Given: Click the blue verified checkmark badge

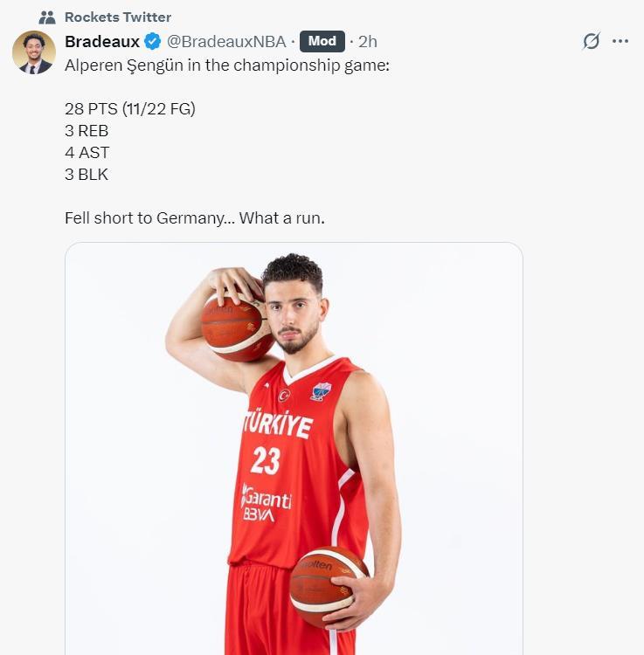Looking at the screenshot, I should point(153,41).
